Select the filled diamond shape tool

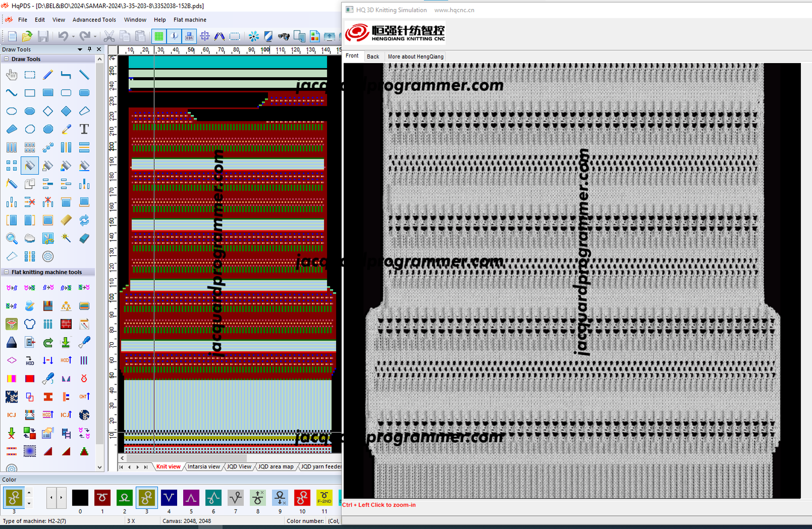tap(66, 111)
